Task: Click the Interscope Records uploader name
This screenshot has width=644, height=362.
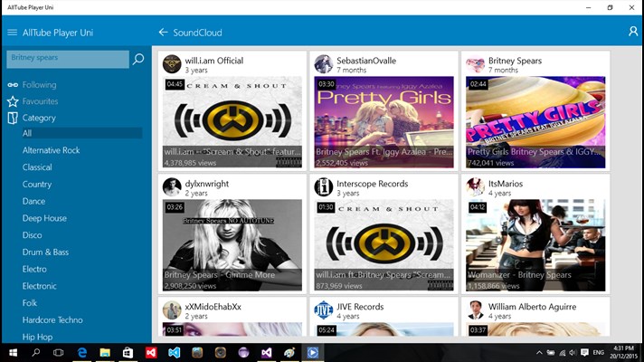Action: [x=372, y=184]
